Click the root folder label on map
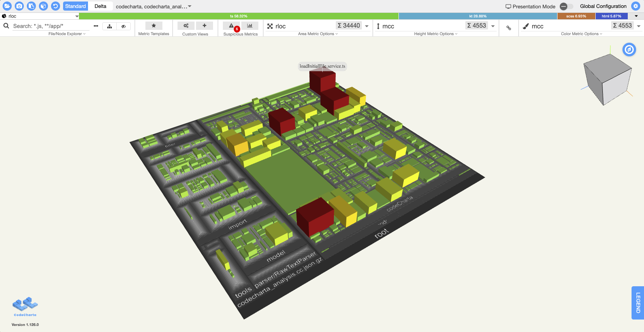644x332 pixels. point(381,233)
